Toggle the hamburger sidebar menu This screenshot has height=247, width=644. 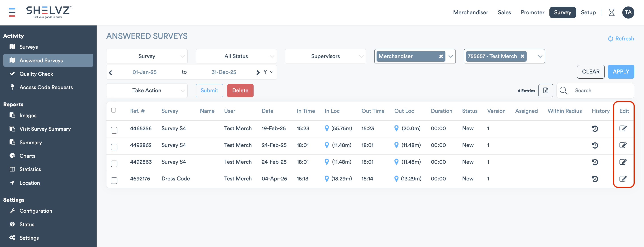point(12,13)
